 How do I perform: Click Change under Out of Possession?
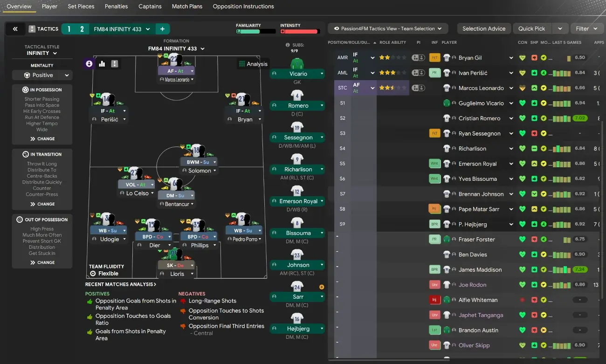(x=42, y=262)
